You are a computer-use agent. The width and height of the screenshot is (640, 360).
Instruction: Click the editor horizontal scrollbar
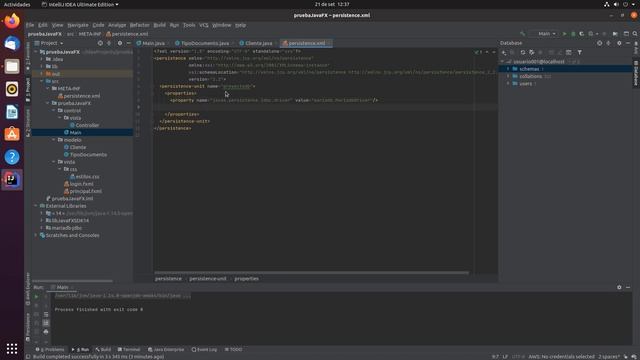point(311,273)
